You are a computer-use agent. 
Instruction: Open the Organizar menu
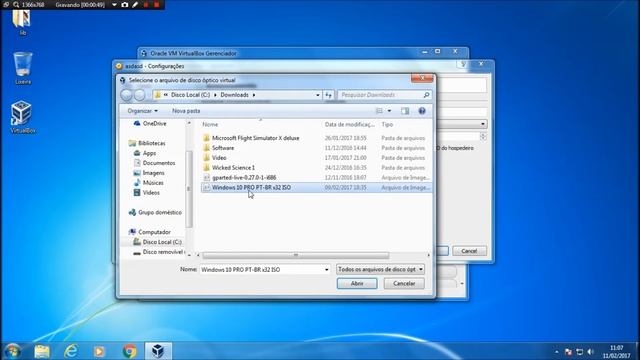(x=142, y=111)
